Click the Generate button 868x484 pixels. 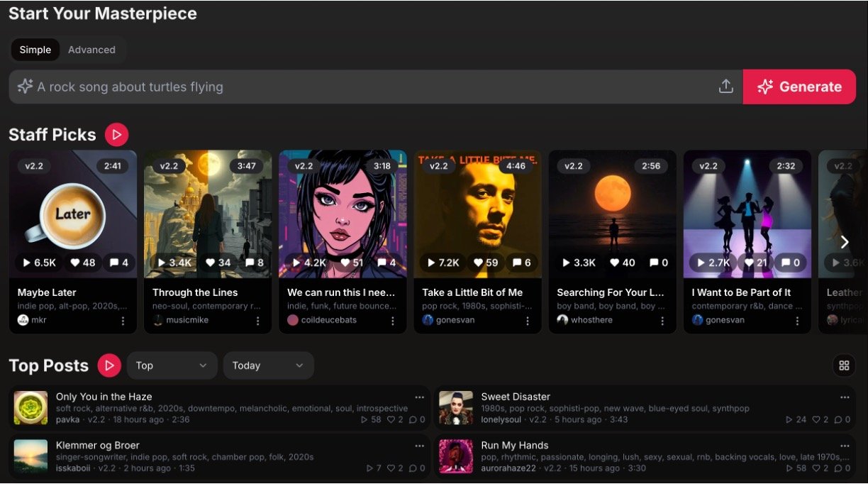[799, 87]
